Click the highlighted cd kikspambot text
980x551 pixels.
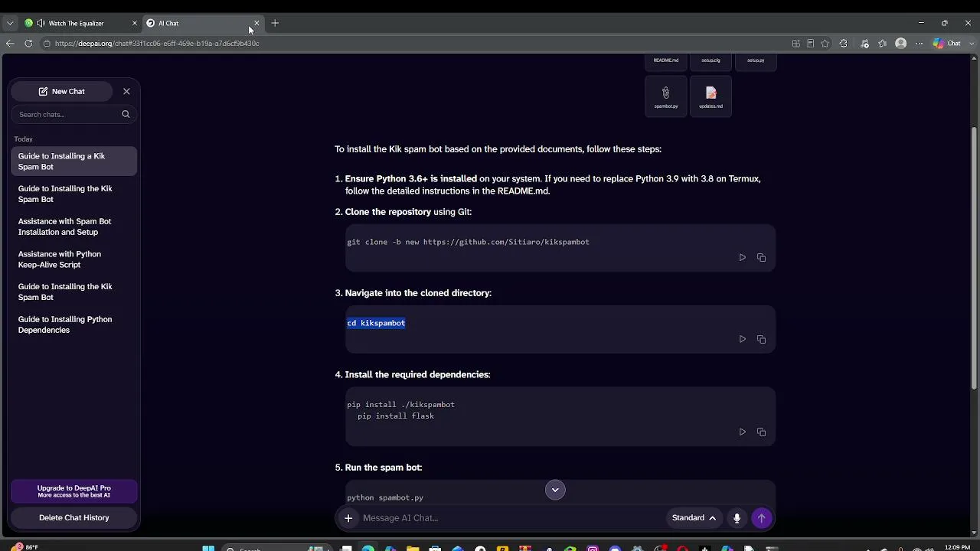point(376,323)
